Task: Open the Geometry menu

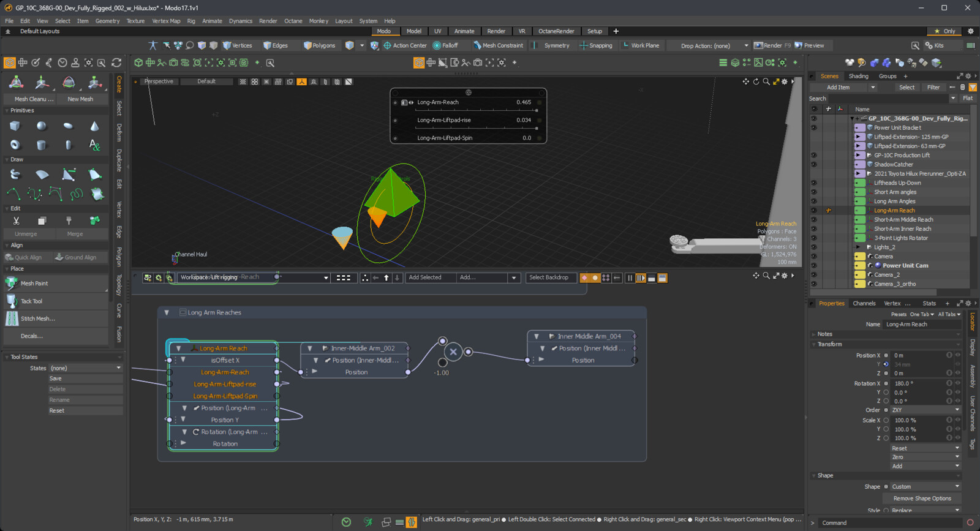Action: point(107,21)
